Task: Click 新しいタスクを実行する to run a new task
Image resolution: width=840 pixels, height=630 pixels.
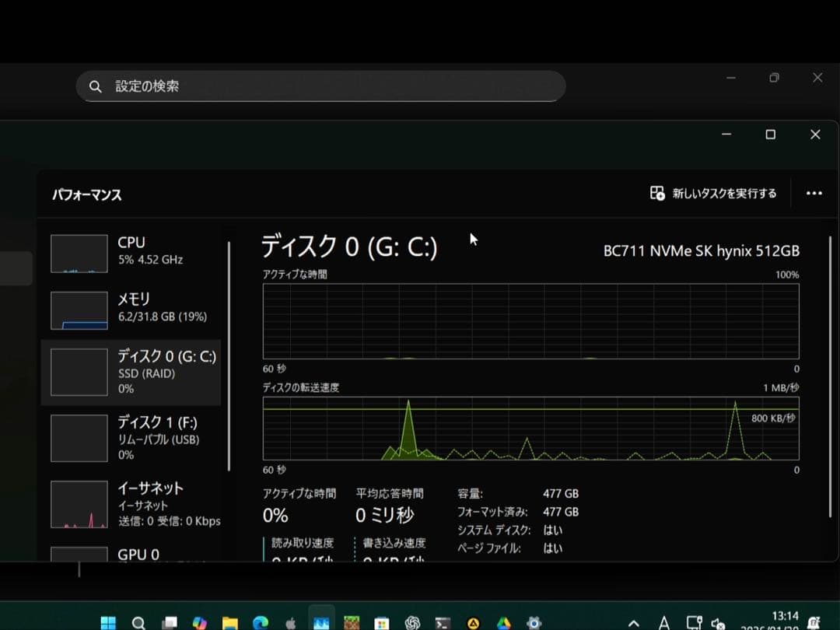Action: (712, 193)
